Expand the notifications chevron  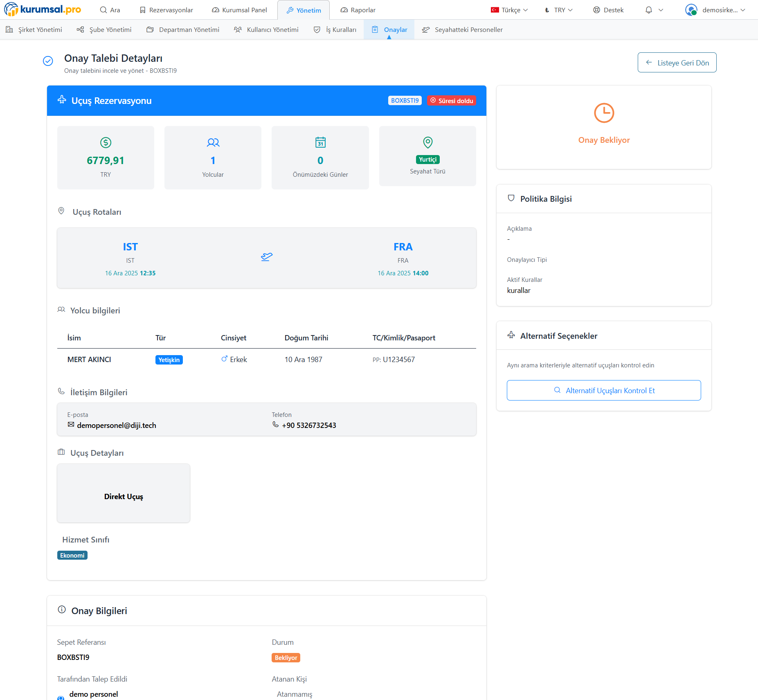pyautogui.click(x=661, y=10)
